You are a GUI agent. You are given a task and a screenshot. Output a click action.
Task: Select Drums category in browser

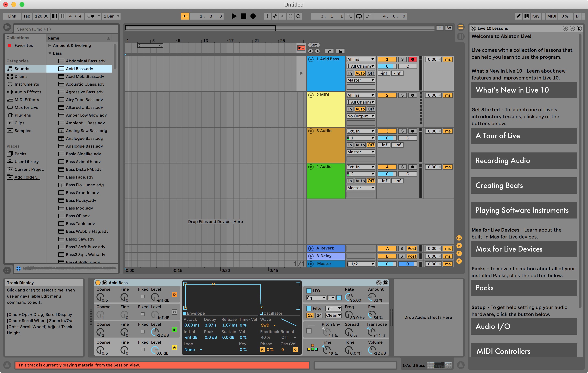point(21,76)
